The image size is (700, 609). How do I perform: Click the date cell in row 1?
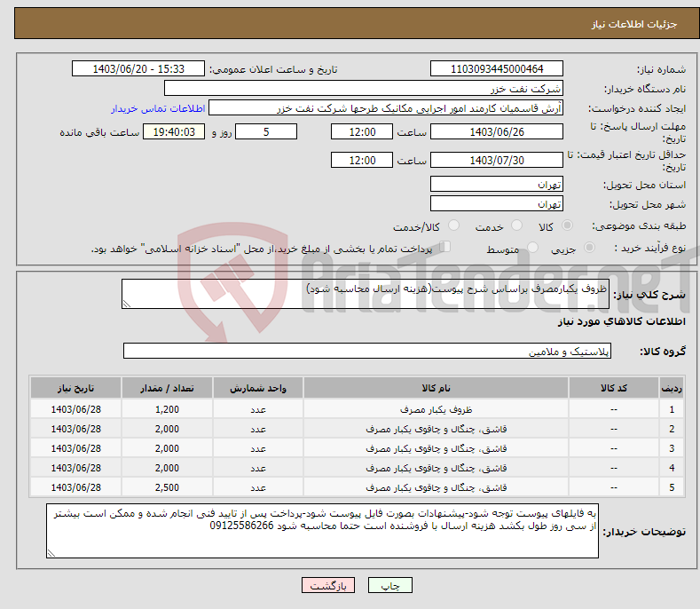coord(76,409)
